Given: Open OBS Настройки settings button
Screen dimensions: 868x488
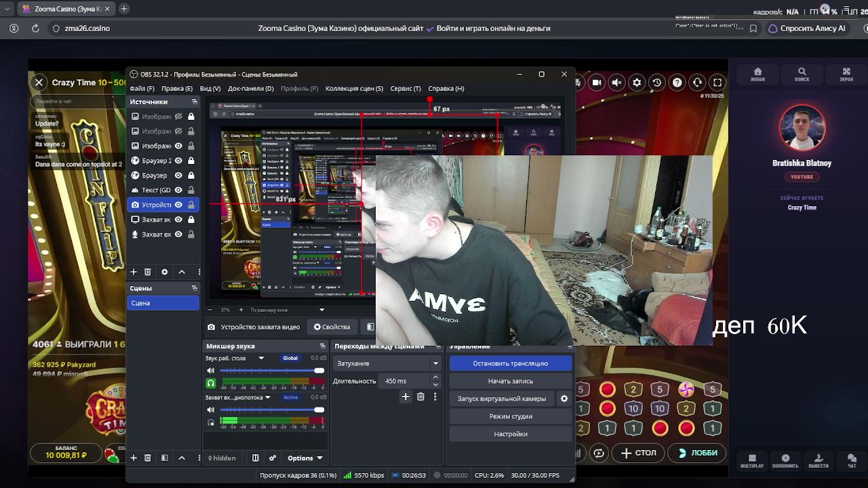Looking at the screenshot, I should click(511, 434).
